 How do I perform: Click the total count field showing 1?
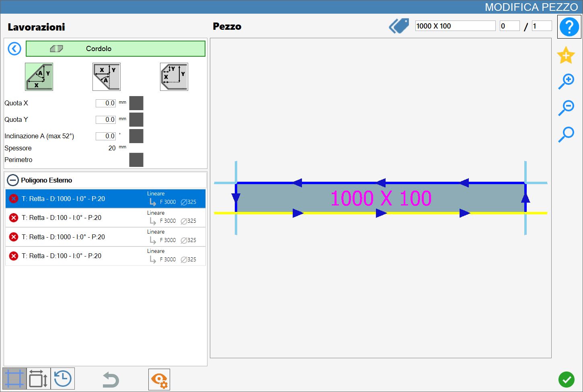pyautogui.click(x=542, y=26)
